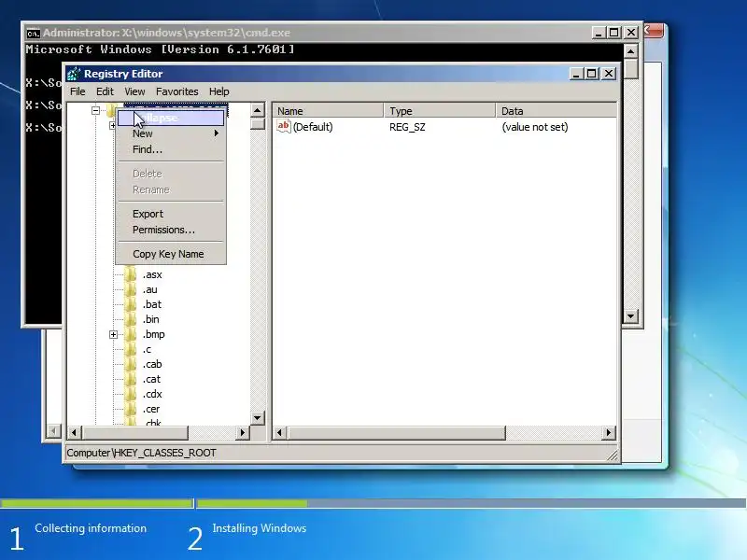Expand the .bmp registry key
Viewport: 747px width, 560px height.
[113, 334]
